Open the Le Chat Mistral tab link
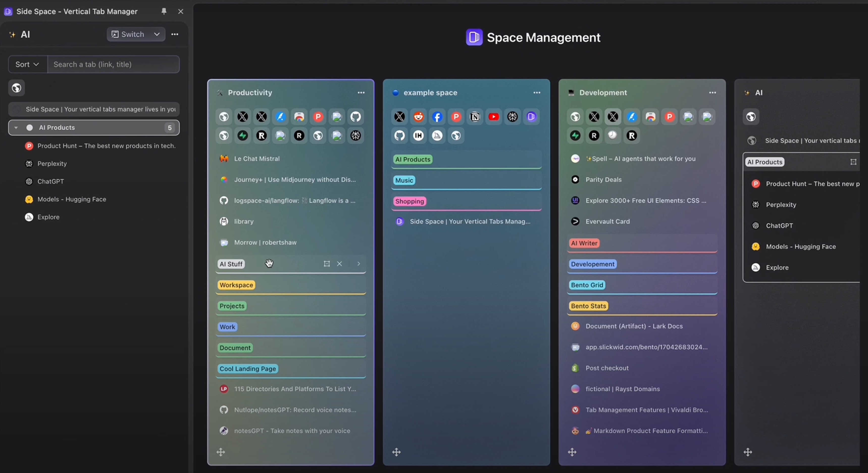 point(257,158)
